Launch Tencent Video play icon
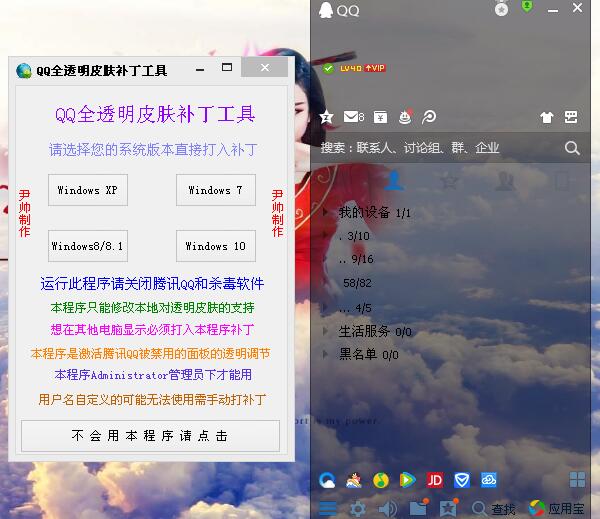Viewport: 600px width, 519px height. pos(408,480)
